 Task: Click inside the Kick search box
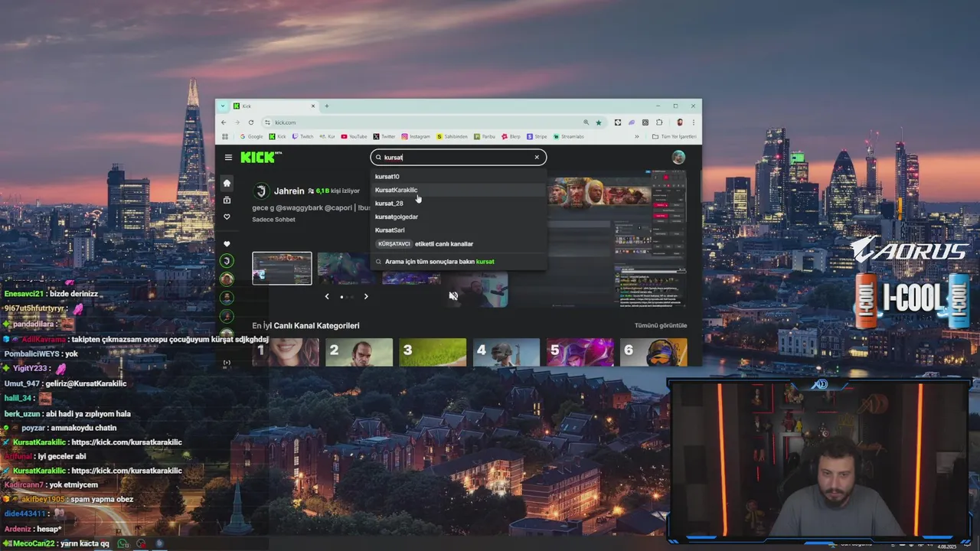click(458, 157)
